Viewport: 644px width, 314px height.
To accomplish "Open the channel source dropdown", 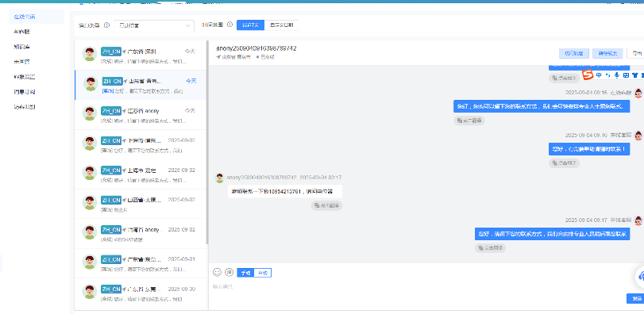I will click(x=154, y=25).
